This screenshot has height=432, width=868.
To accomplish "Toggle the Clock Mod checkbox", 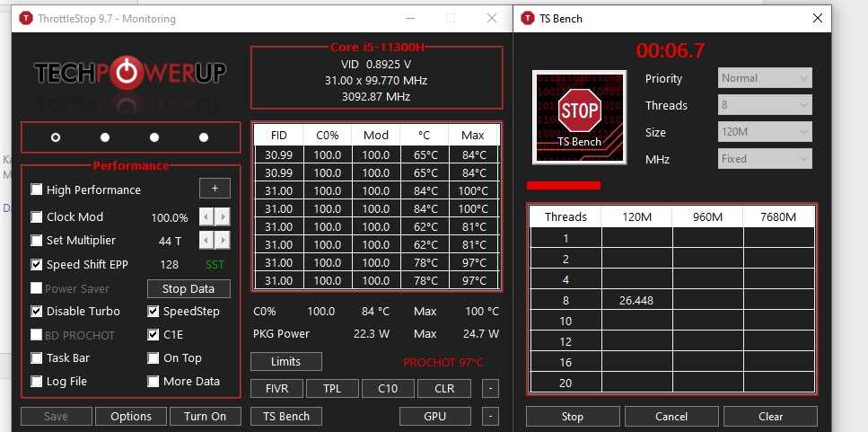I will pyautogui.click(x=37, y=216).
